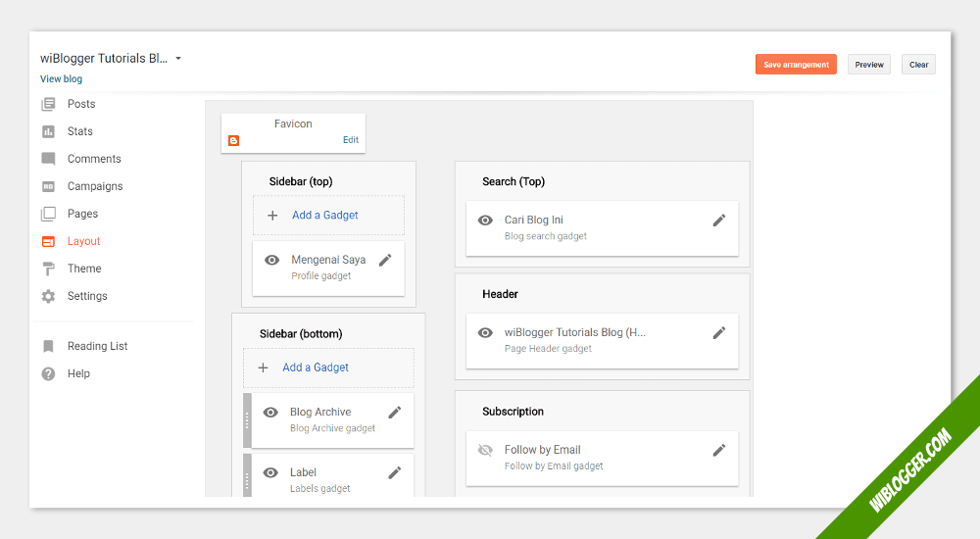
Task: Click the Theme paint roller icon
Action: click(x=48, y=269)
